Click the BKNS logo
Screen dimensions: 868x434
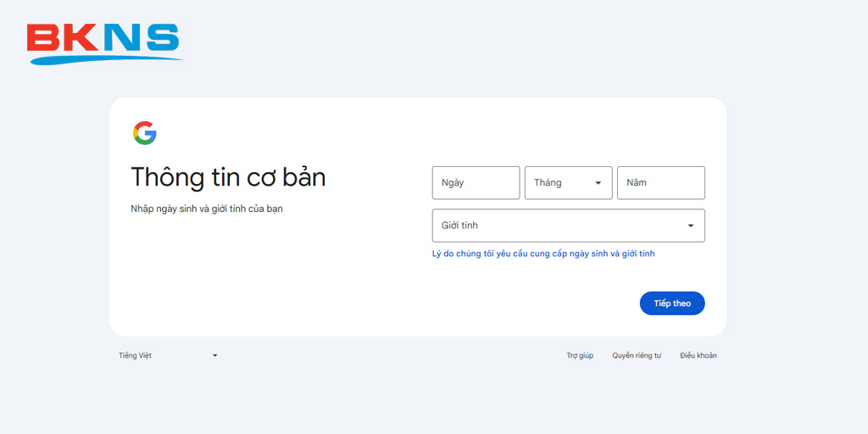pyautogui.click(x=103, y=41)
